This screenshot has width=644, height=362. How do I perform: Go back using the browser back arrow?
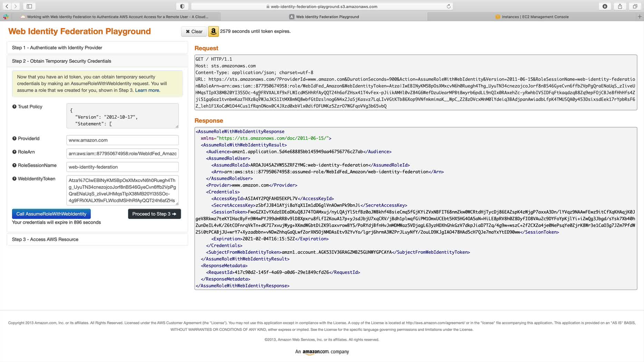[7, 6]
